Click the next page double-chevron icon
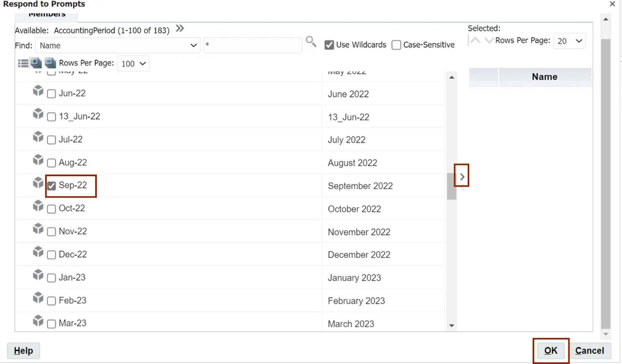 tap(180, 29)
